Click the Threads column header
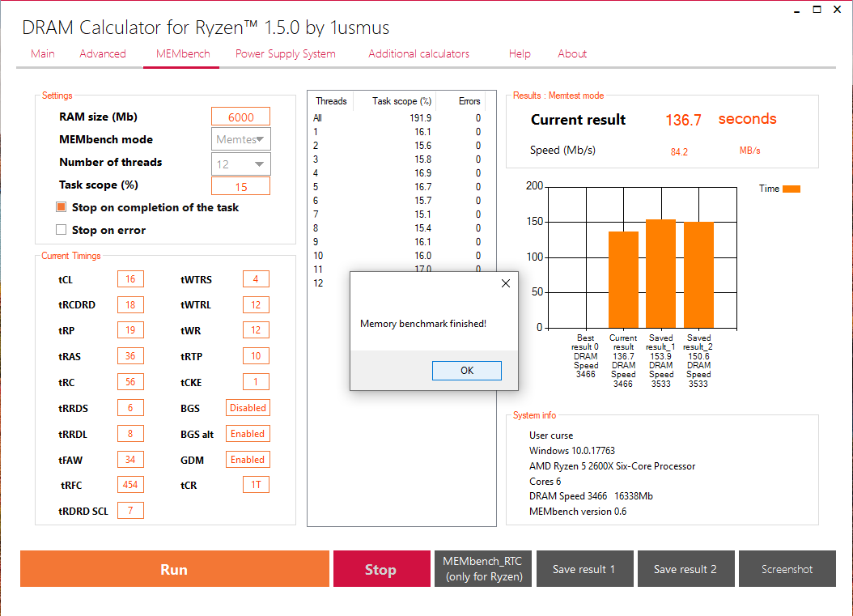The height and width of the screenshot is (616, 853). (x=331, y=101)
